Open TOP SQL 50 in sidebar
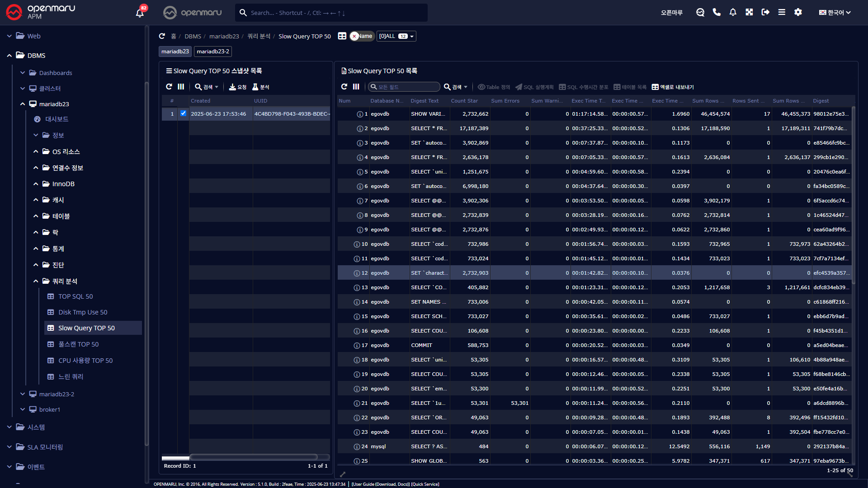The width and height of the screenshot is (868, 488). (x=75, y=296)
